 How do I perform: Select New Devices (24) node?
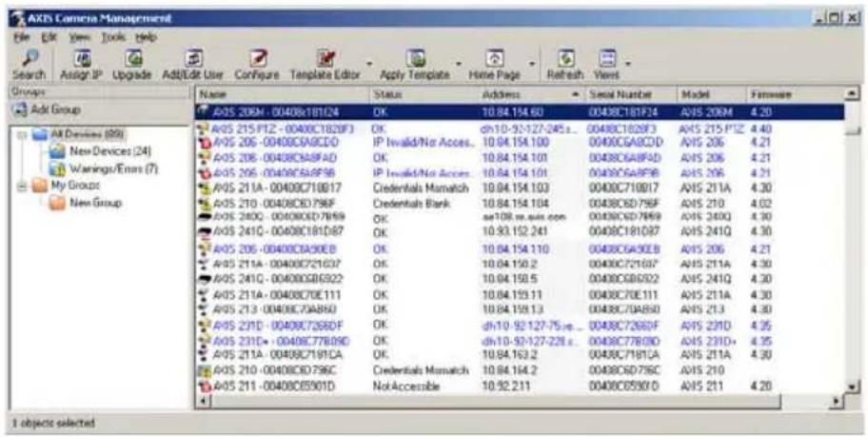pyautogui.click(x=100, y=150)
